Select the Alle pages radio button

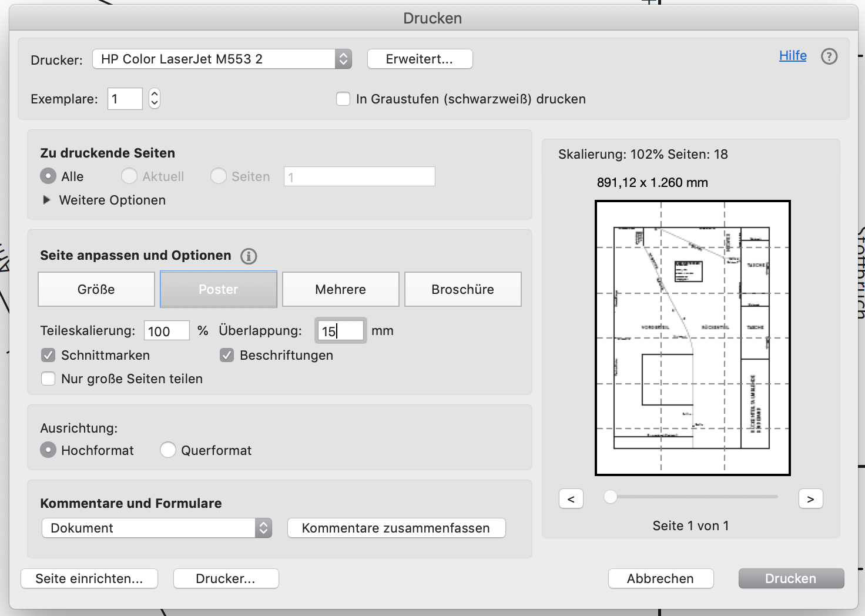tap(48, 176)
